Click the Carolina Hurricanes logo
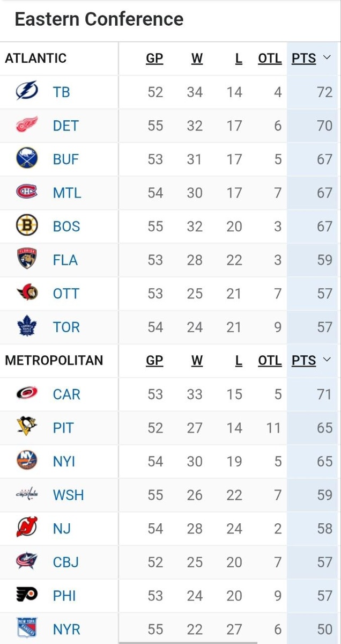The image size is (341, 644). pyautogui.click(x=27, y=394)
